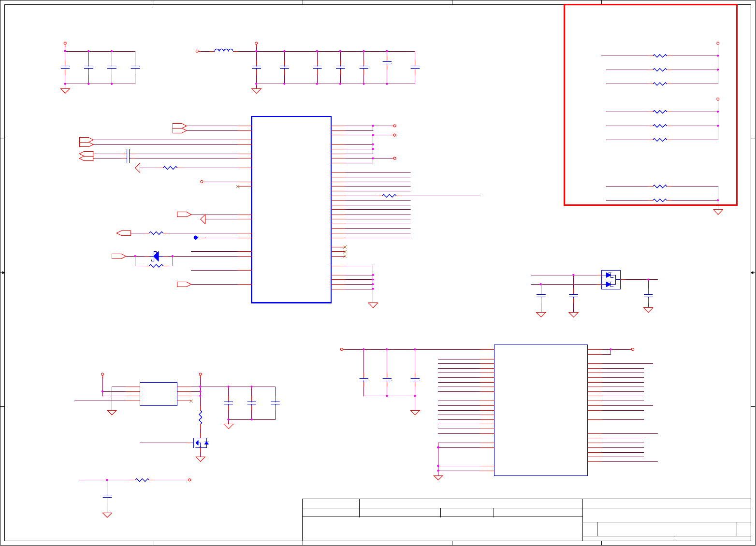Pick the dual-diode package symbol
Viewport: 756px width, 546px height.
(x=611, y=280)
